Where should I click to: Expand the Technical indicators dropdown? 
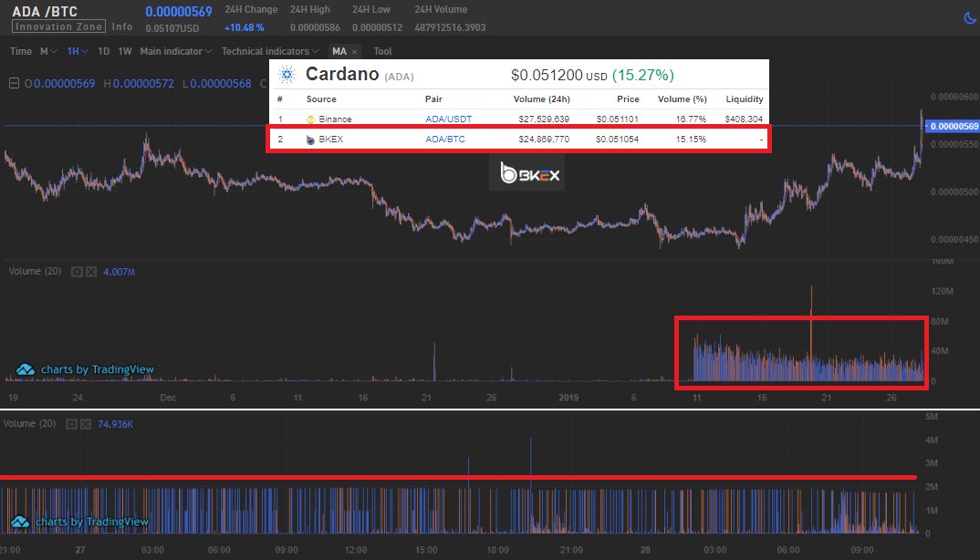point(270,51)
